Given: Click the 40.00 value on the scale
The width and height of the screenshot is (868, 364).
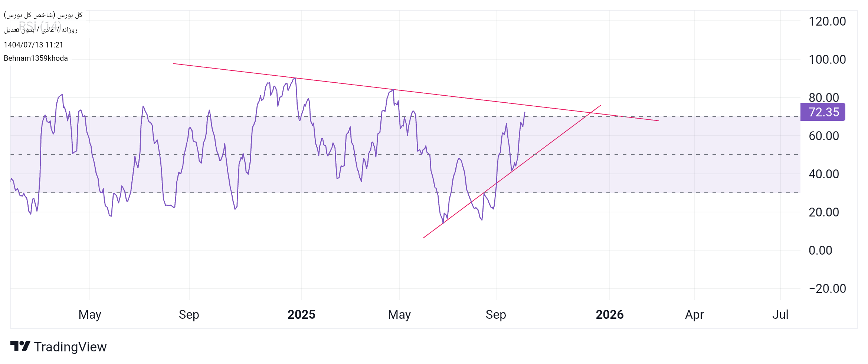Looking at the screenshot, I should click(x=824, y=174).
